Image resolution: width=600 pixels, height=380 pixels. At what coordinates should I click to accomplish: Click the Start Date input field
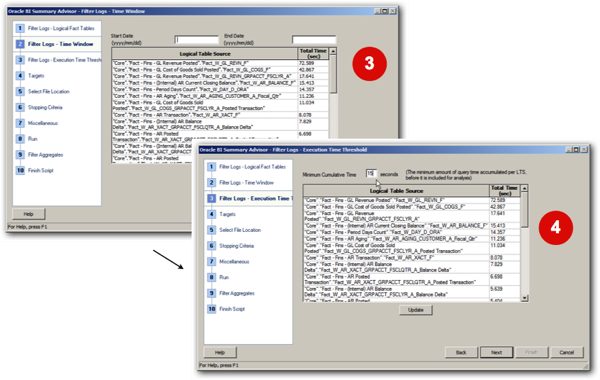pos(197,39)
